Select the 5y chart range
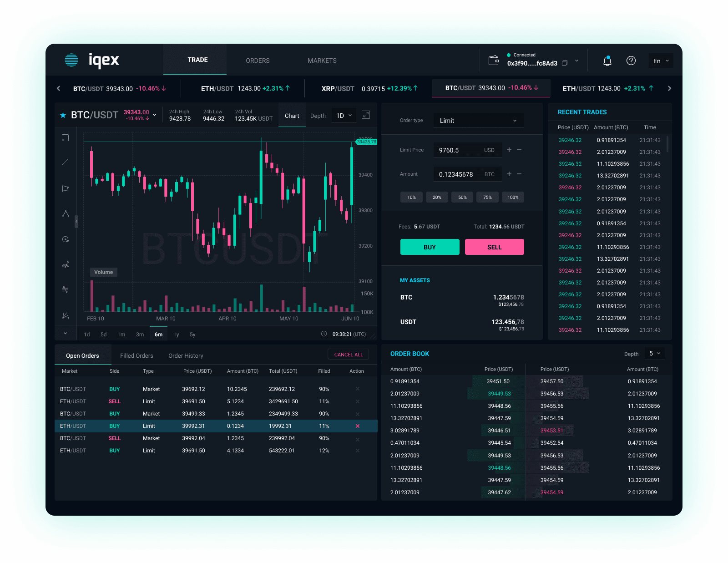 coord(192,335)
